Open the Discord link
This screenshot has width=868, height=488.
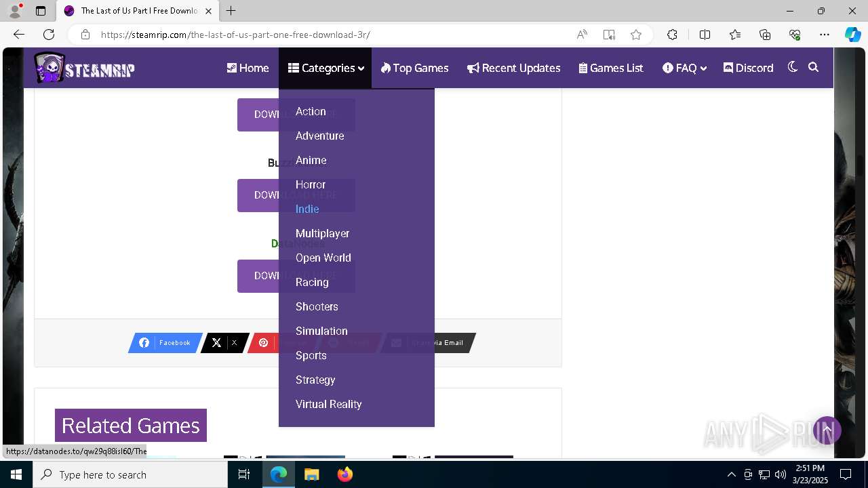[748, 68]
